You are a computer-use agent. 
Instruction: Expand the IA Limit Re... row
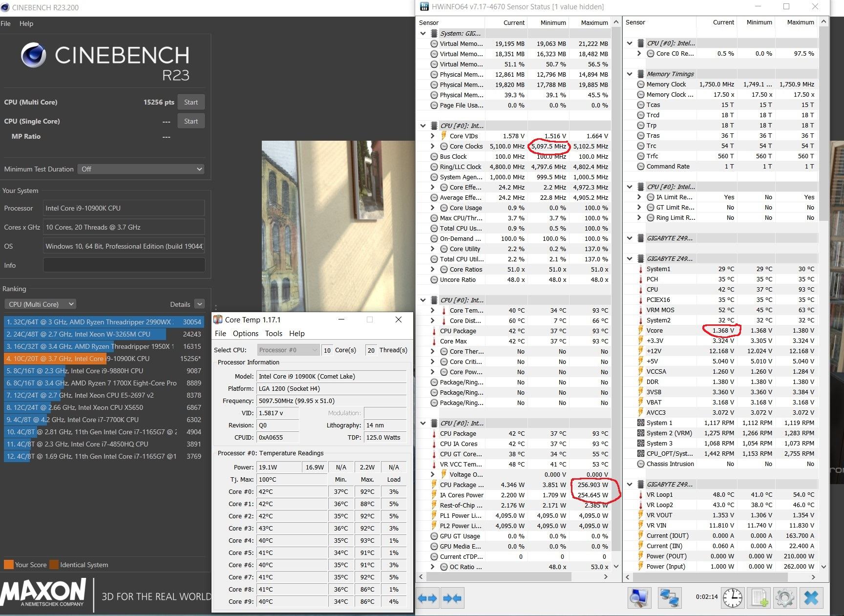pyautogui.click(x=639, y=197)
